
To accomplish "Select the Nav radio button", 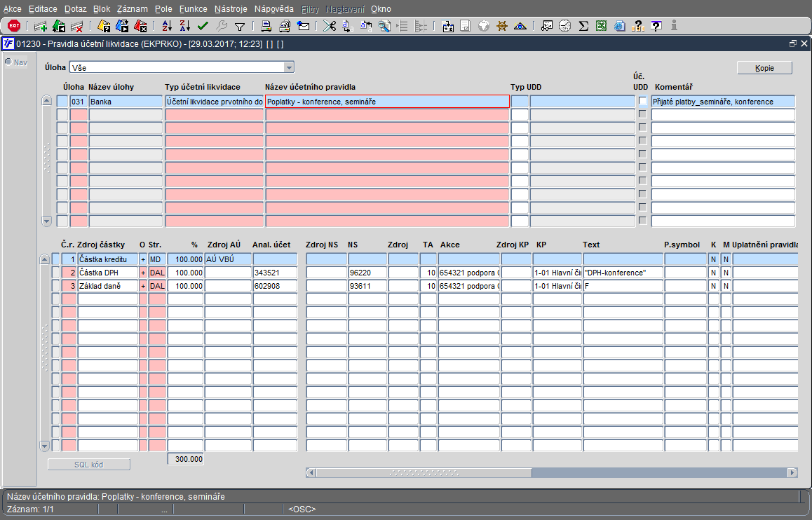I will click(x=8, y=62).
